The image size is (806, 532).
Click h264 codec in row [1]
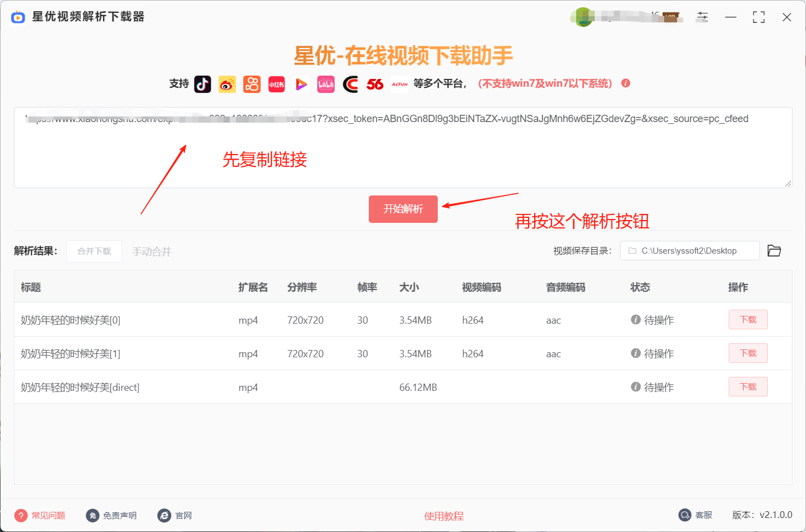coord(473,354)
